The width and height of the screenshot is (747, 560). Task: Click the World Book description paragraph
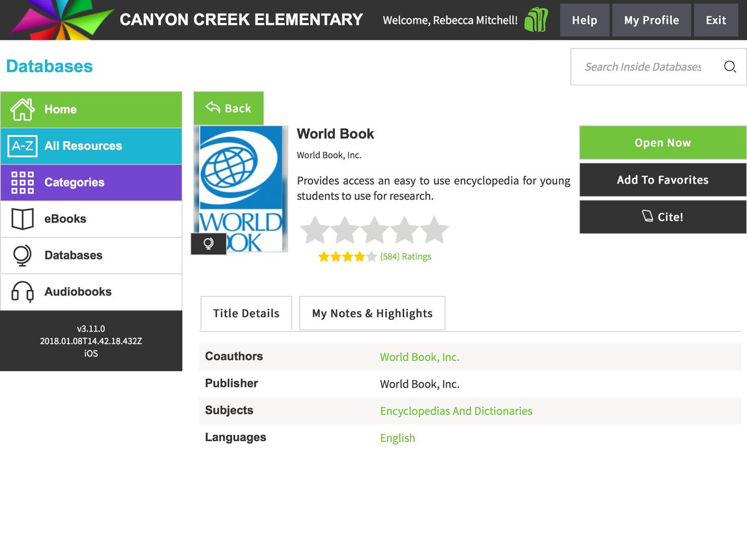tap(433, 189)
